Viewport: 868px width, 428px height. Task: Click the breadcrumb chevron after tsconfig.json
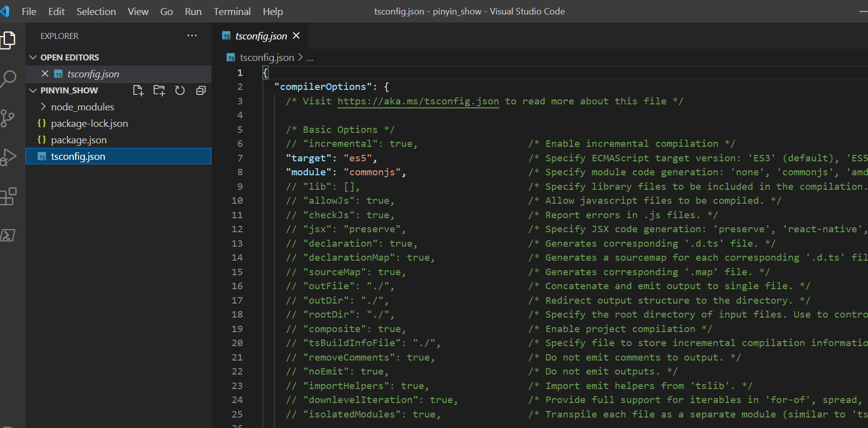[x=300, y=57]
